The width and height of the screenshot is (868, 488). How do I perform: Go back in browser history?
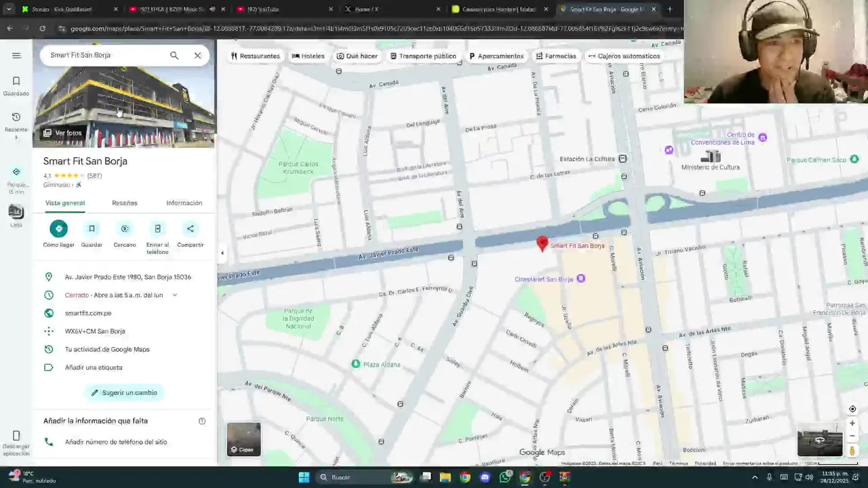pyautogui.click(x=9, y=28)
